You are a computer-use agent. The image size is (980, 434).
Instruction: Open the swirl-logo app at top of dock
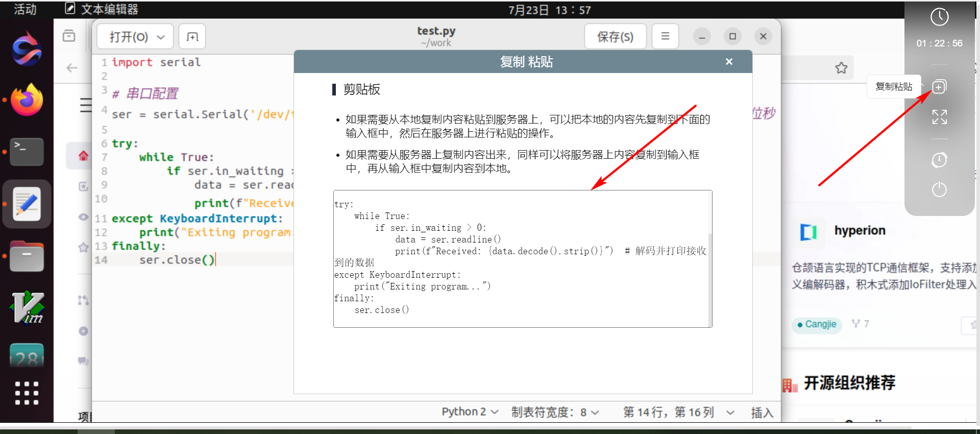(27, 49)
